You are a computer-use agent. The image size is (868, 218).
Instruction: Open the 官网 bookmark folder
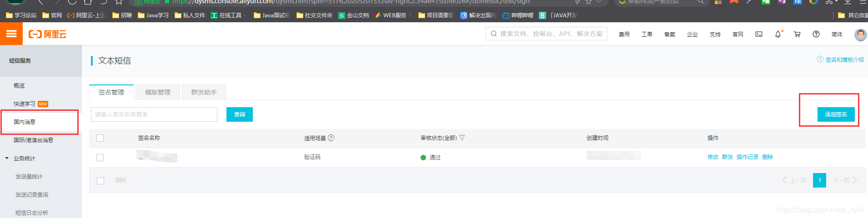point(52,15)
